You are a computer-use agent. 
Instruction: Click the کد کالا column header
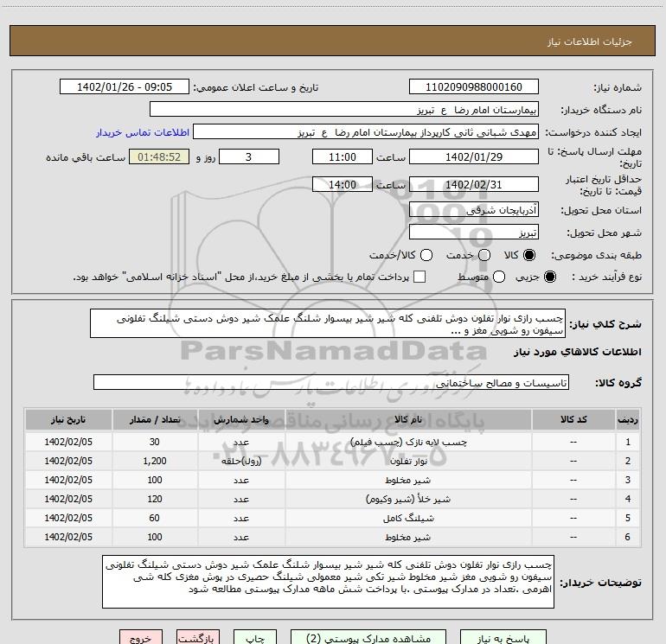(x=573, y=419)
